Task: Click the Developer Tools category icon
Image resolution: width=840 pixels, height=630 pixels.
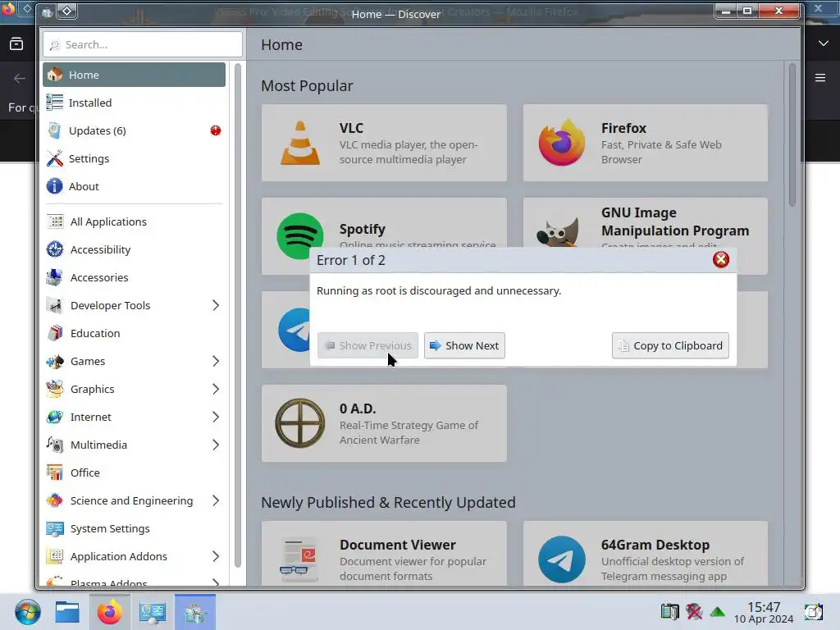Action: point(55,305)
